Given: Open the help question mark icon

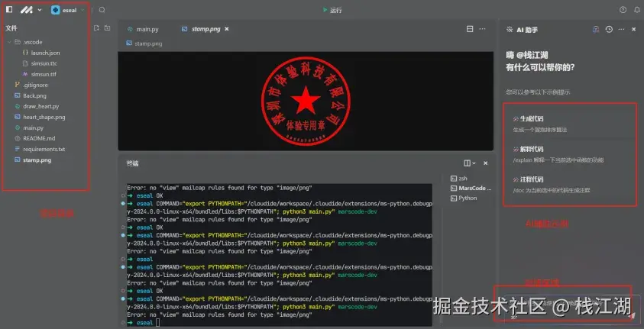Looking at the screenshot, I should (x=623, y=10).
